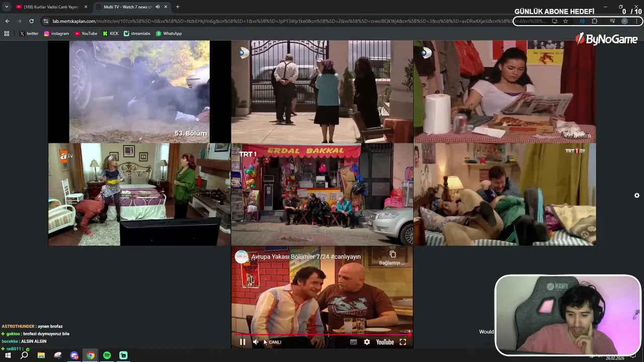The height and width of the screenshot is (362, 644).
Task: Toggle subtitles in the YouTube player
Action: click(353, 342)
